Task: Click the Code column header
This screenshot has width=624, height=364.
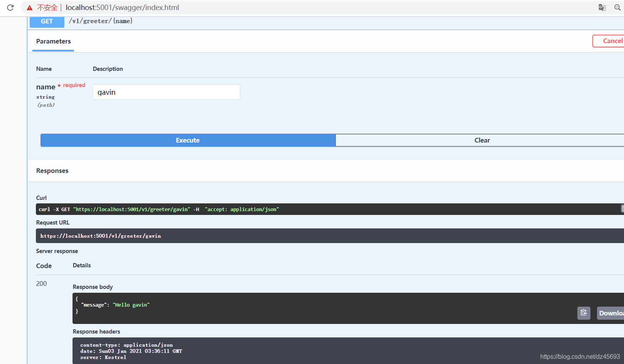Action: [44, 266]
